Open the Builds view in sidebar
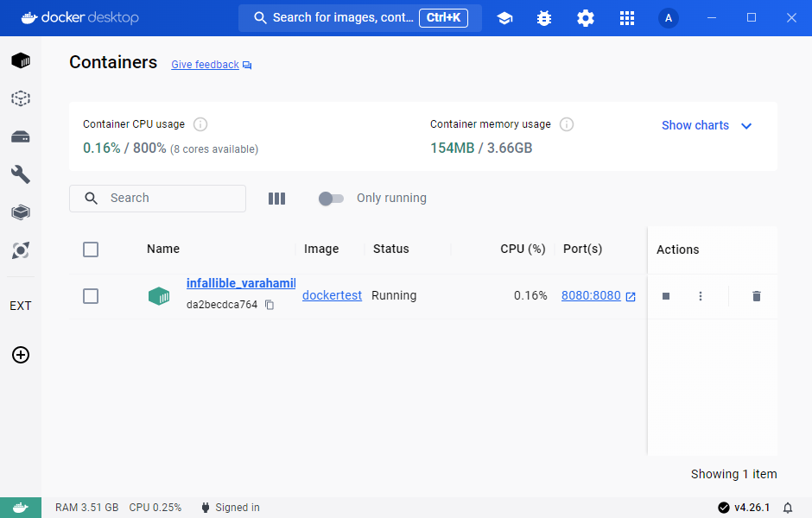Viewport: 812px width, 518px height. tap(21, 212)
